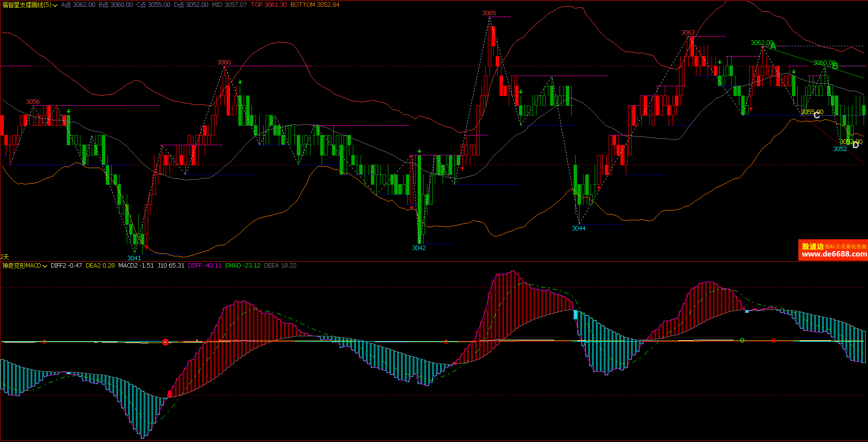The height and width of the screenshot is (442, 868).
Task: Select the 3065 peak price label
Action: pyautogui.click(x=489, y=13)
